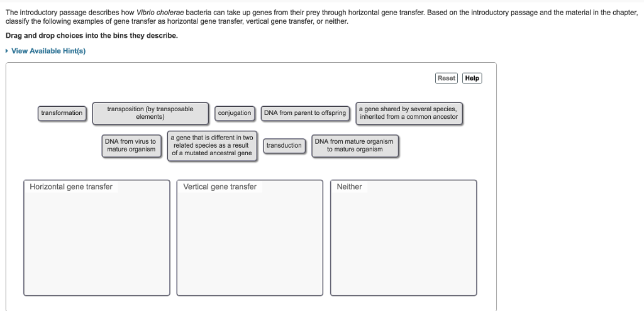Click the hint disclosure triangle arrow
The height and width of the screenshot is (311, 644).
click(7, 51)
